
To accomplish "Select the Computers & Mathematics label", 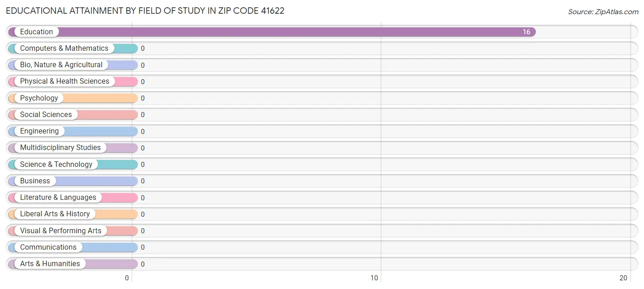I will pos(64,48).
